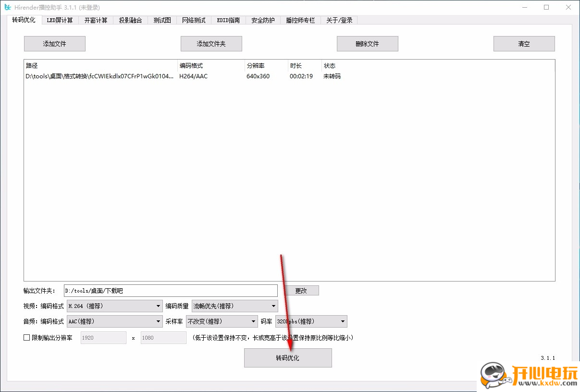The height and width of the screenshot is (392, 580).
Task: Maximize the Hirender window
Action: pos(546,7)
